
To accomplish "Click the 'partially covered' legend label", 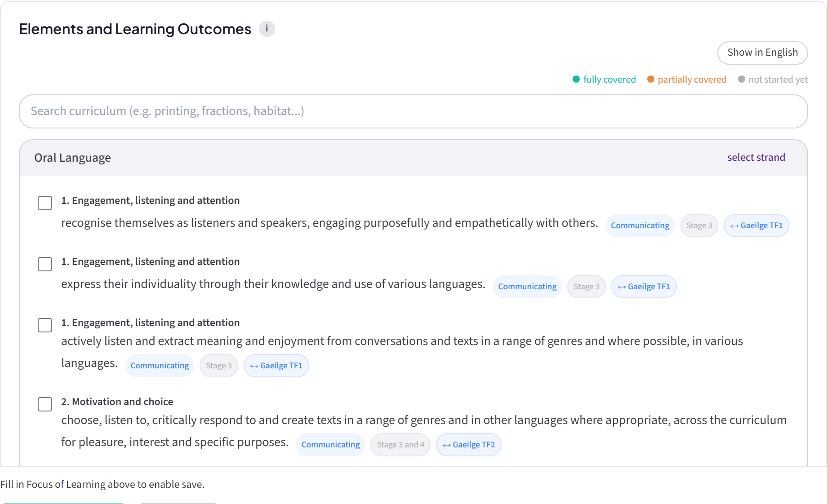I will (x=692, y=80).
